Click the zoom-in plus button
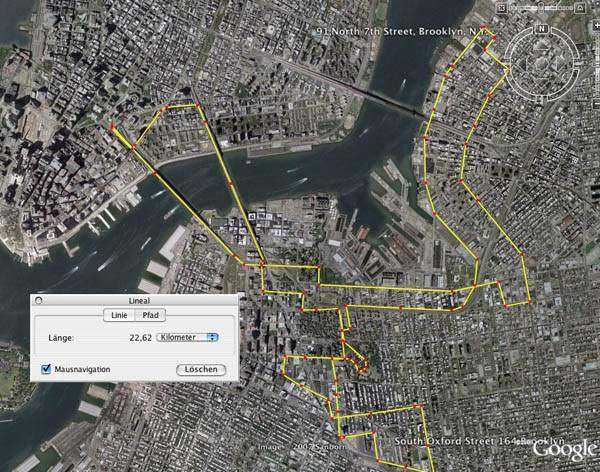This screenshot has width=600, height=472. click(597, 25)
